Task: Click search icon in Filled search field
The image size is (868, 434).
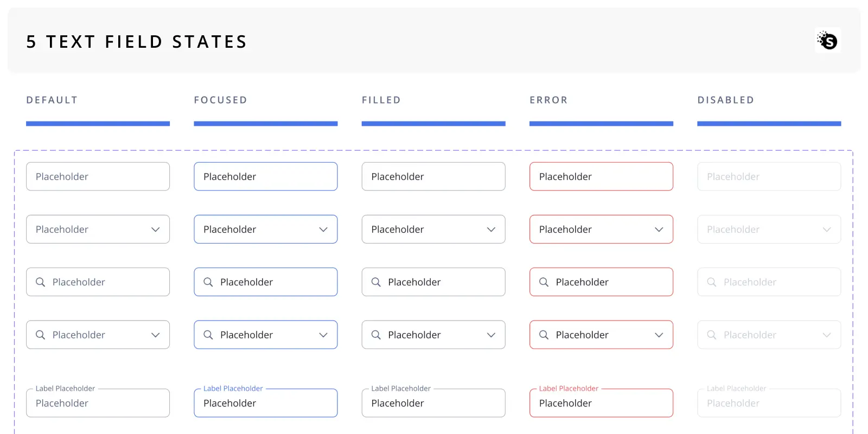Action: pyautogui.click(x=376, y=282)
